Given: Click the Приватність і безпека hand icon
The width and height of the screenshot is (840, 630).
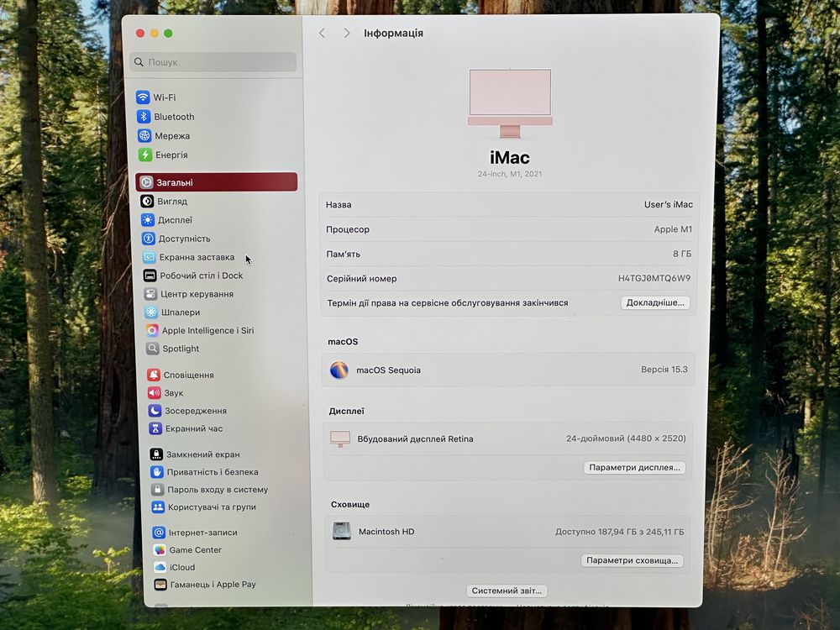Looking at the screenshot, I should (x=157, y=472).
